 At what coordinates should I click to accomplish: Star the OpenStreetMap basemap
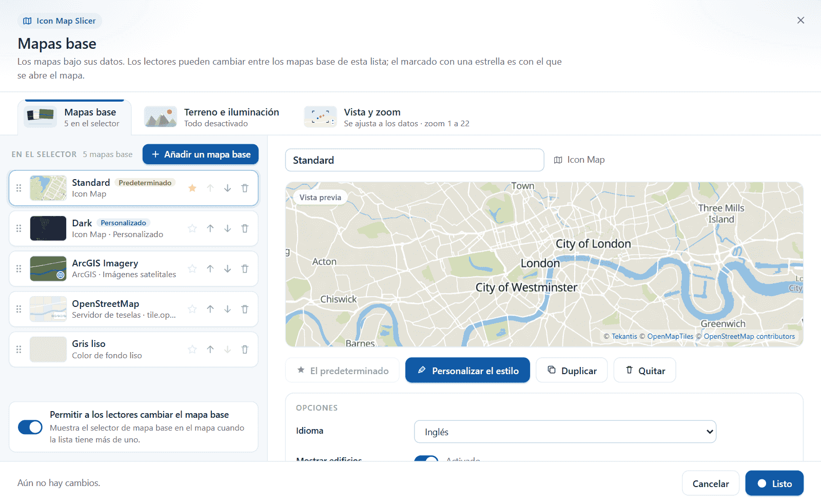click(192, 309)
